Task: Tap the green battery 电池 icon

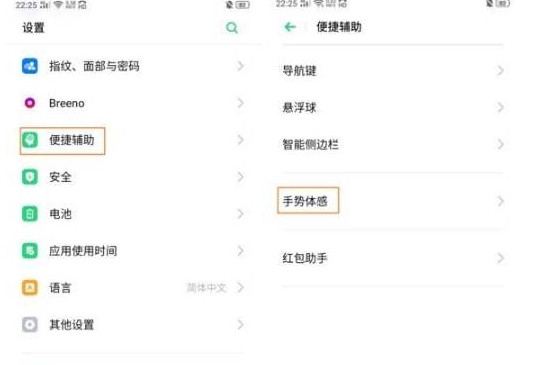Action: [x=30, y=214]
